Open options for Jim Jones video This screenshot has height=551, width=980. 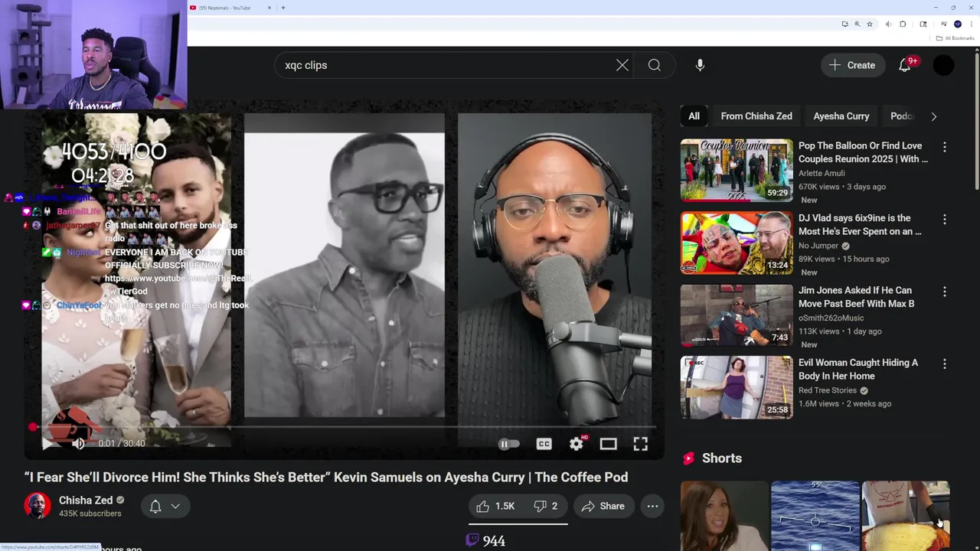[x=944, y=292]
